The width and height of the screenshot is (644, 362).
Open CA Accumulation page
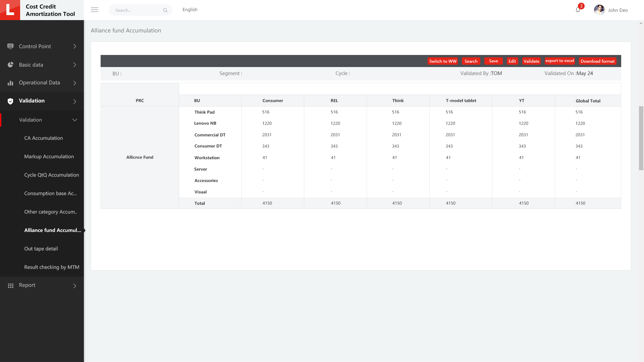coord(44,138)
